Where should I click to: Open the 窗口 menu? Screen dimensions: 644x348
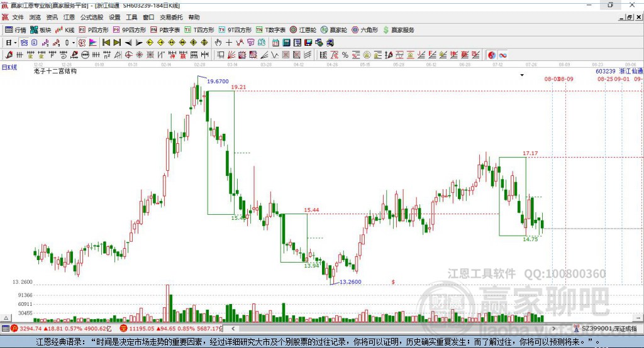(148, 17)
